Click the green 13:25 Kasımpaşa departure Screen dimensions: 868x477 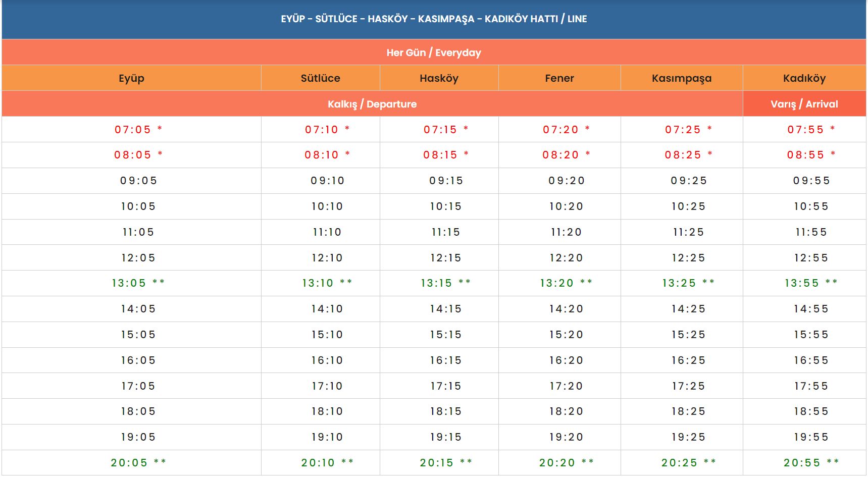[x=679, y=283]
